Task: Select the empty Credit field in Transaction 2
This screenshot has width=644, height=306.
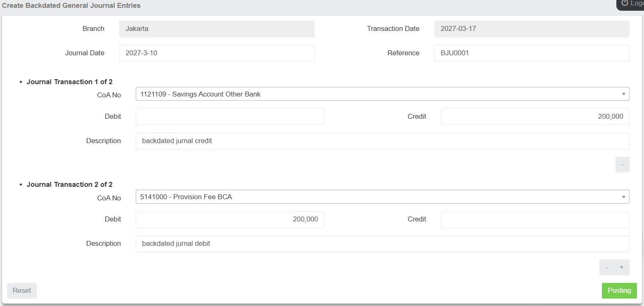Action: 535,219
